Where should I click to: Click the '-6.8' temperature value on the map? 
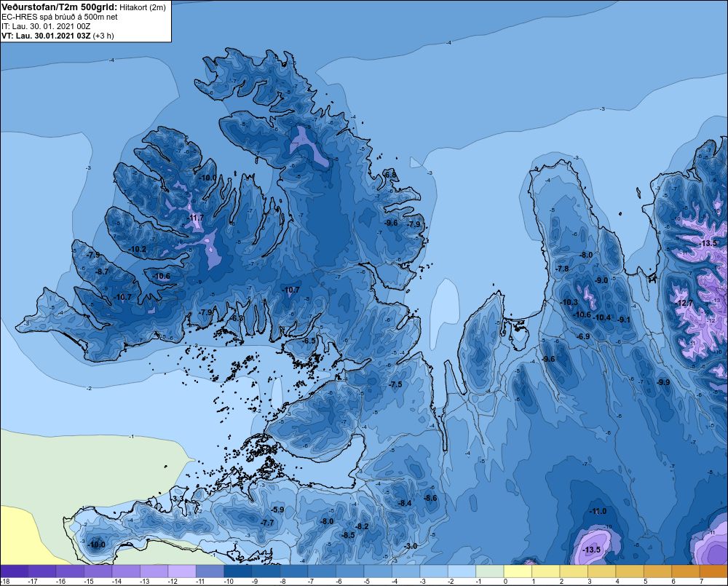[x=391, y=175]
